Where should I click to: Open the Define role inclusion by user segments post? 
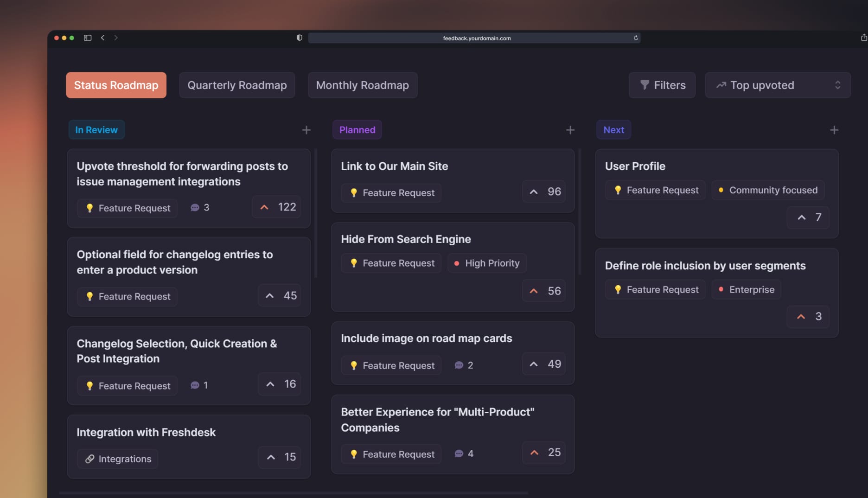705,265
